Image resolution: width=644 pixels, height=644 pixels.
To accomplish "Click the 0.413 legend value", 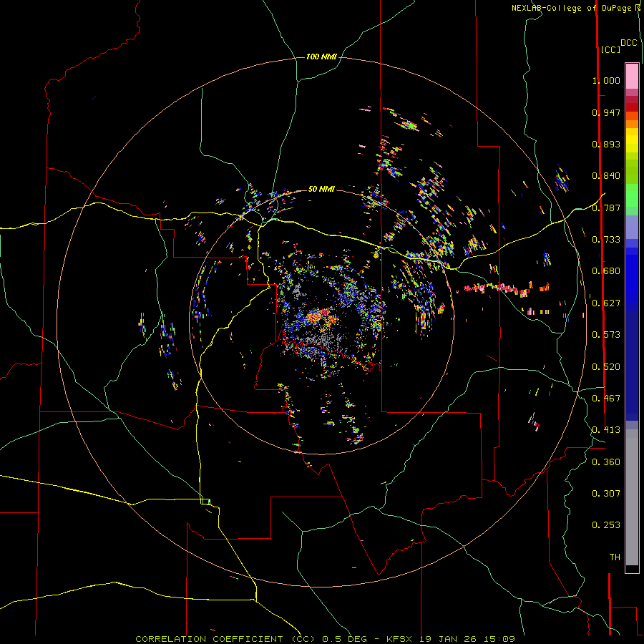I will pyautogui.click(x=606, y=430).
